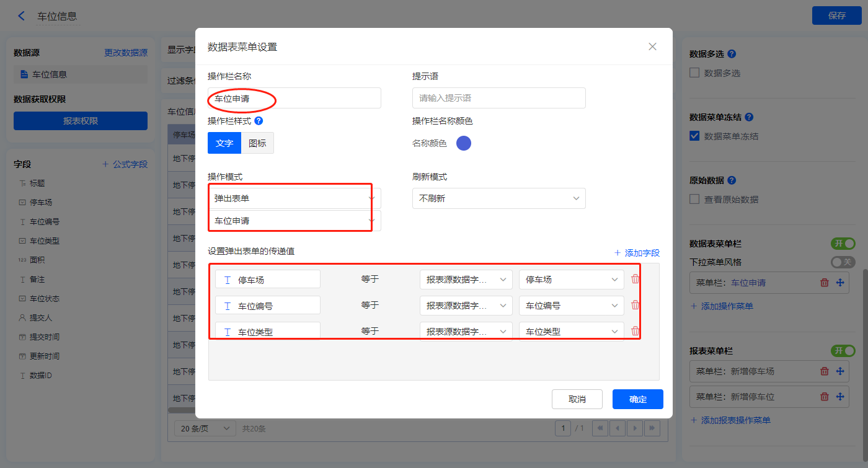This screenshot has height=468, width=868.
Task: Click the back arrow beside 车位信息
Action: pyautogui.click(x=22, y=16)
